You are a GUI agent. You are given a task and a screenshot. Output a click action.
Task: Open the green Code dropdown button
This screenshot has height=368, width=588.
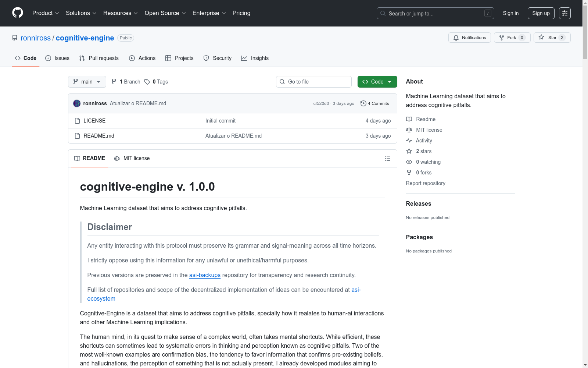coord(377,82)
